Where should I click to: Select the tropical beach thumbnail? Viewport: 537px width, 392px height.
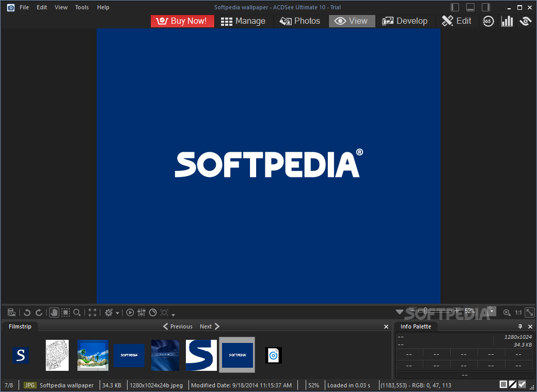[x=93, y=355]
